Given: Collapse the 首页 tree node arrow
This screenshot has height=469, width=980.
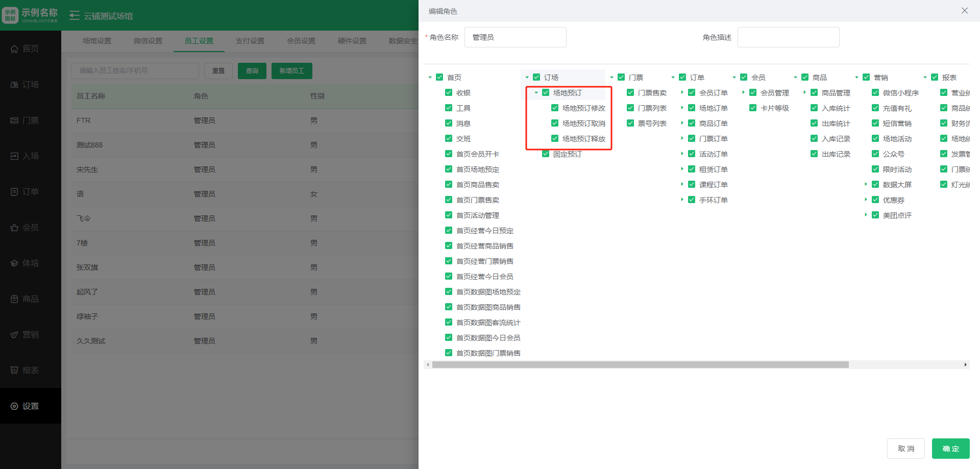Looking at the screenshot, I should click(x=430, y=78).
